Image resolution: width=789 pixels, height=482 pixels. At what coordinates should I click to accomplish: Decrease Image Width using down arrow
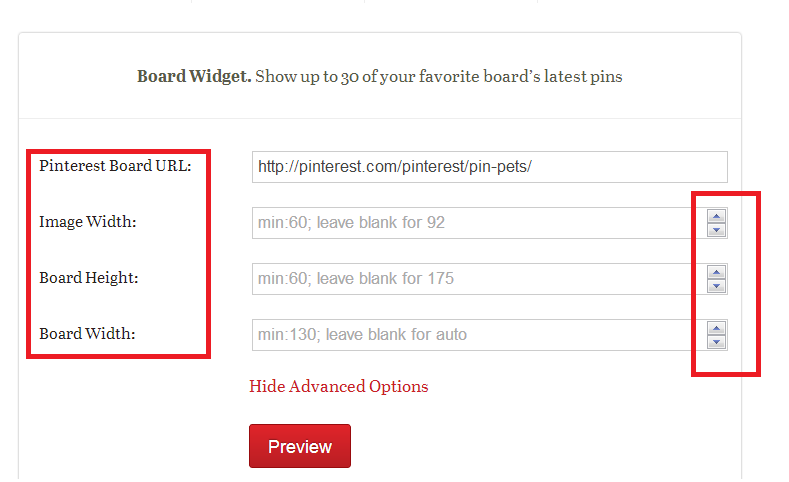(x=716, y=230)
